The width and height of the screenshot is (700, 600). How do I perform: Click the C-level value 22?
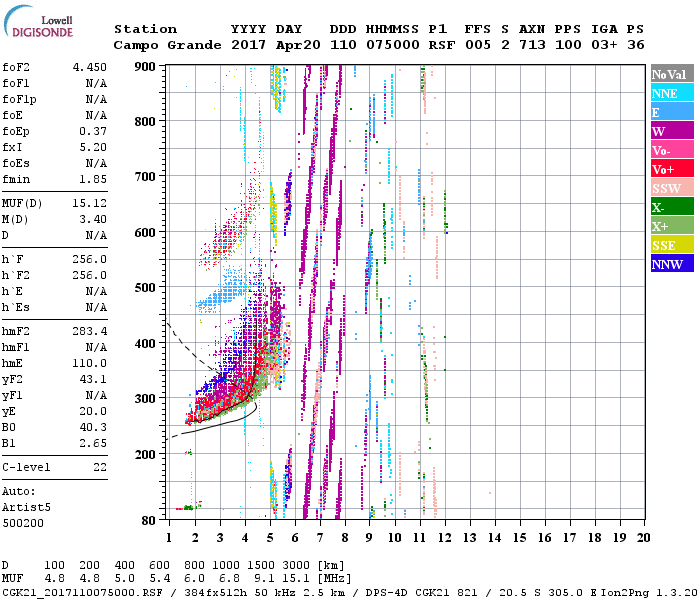coord(100,467)
